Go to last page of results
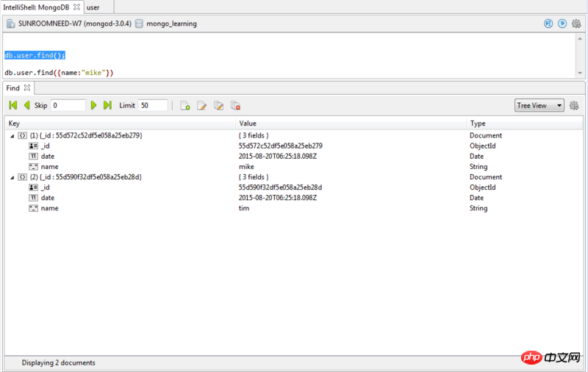This screenshot has width=588, height=372. pos(107,105)
